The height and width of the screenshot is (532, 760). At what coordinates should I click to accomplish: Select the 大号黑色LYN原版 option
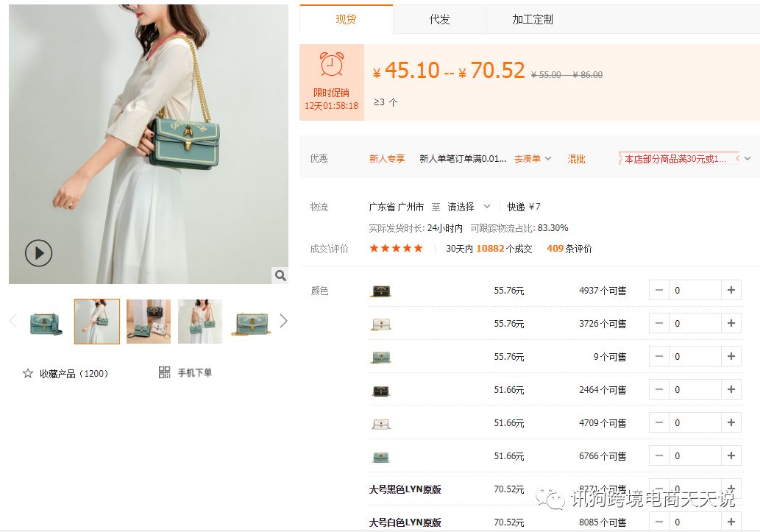pyautogui.click(x=405, y=489)
